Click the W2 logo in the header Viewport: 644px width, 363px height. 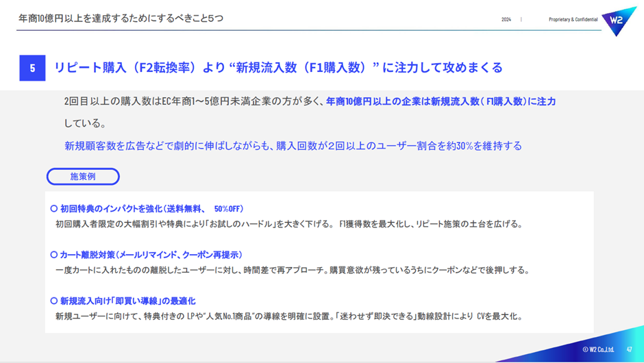(x=618, y=21)
